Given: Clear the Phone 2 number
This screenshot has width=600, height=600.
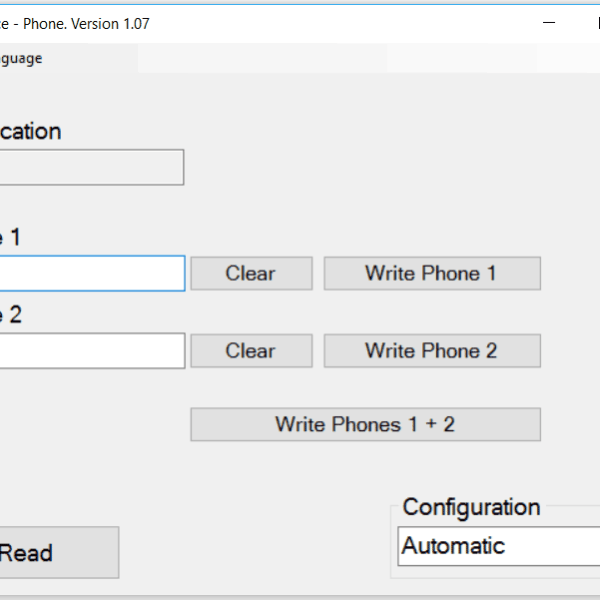Looking at the screenshot, I should click(251, 351).
